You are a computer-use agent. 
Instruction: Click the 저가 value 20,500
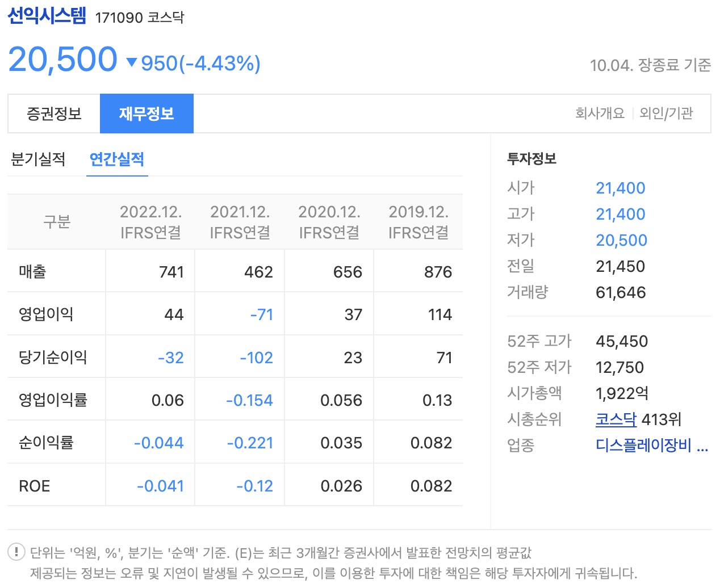[621, 240]
